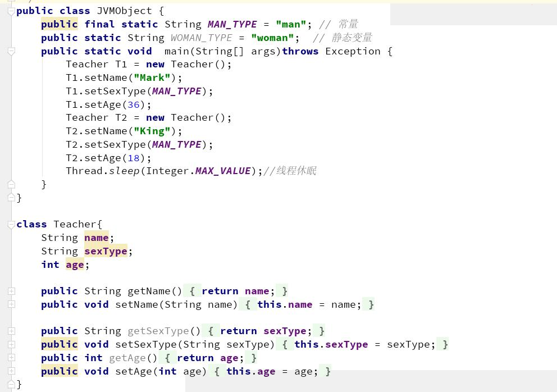The height and width of the screenshot is (392, 557).
Task: Click variable T2 in its declaration
Action: [x=121, y=117]
